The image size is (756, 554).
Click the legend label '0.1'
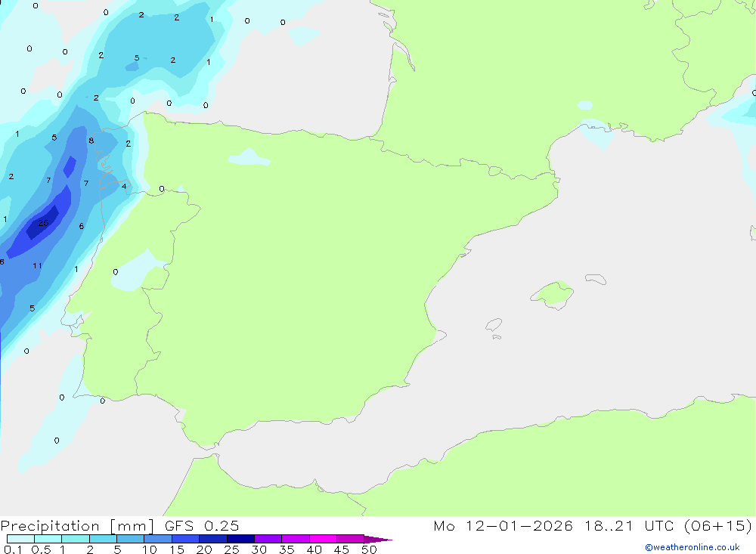(x=13, y=549)
